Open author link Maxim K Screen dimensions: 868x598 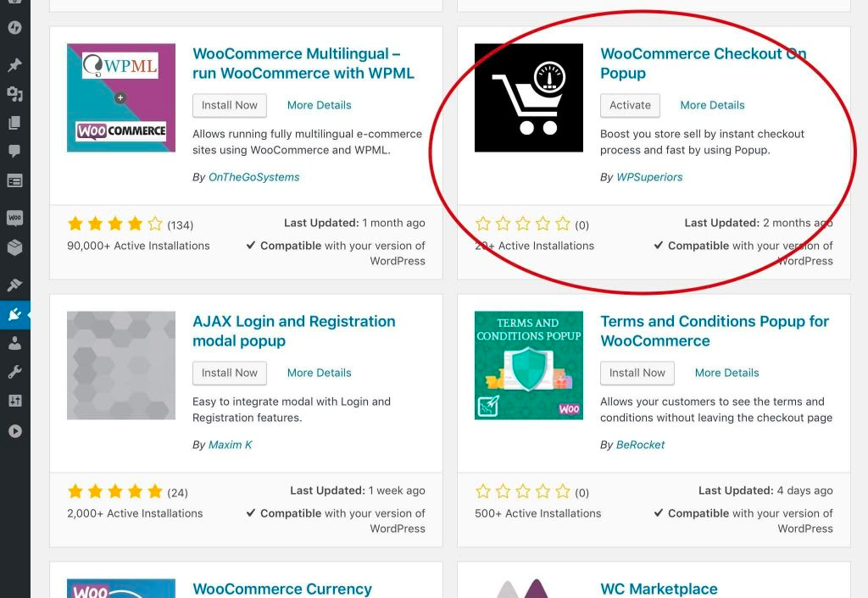231,445
